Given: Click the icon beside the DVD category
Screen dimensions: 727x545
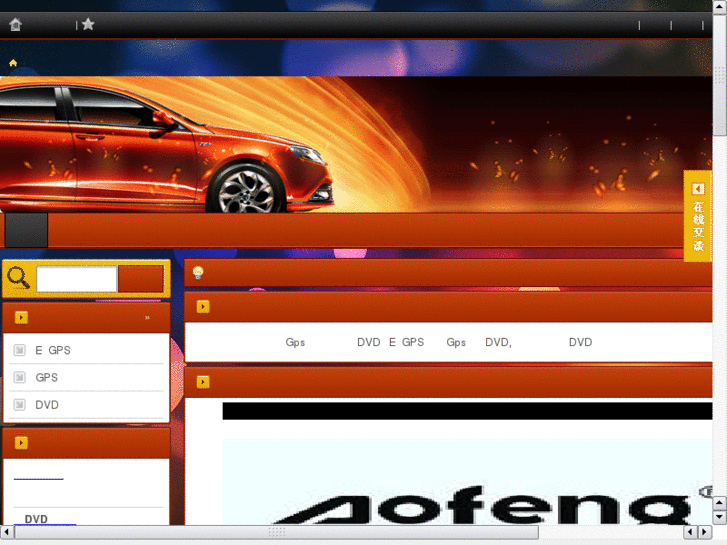Looking at the screenshot, I should 19,405.
